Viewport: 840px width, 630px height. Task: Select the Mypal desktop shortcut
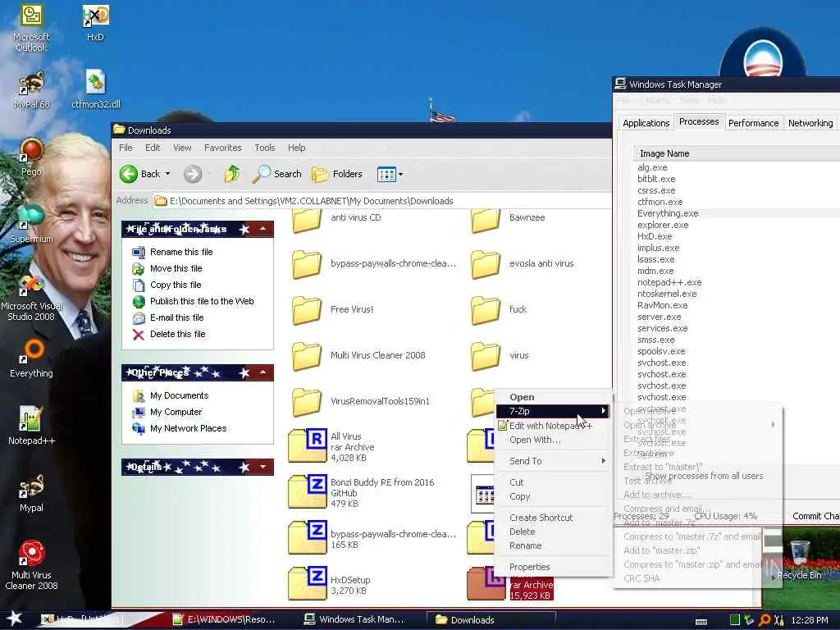pos(31,493)
